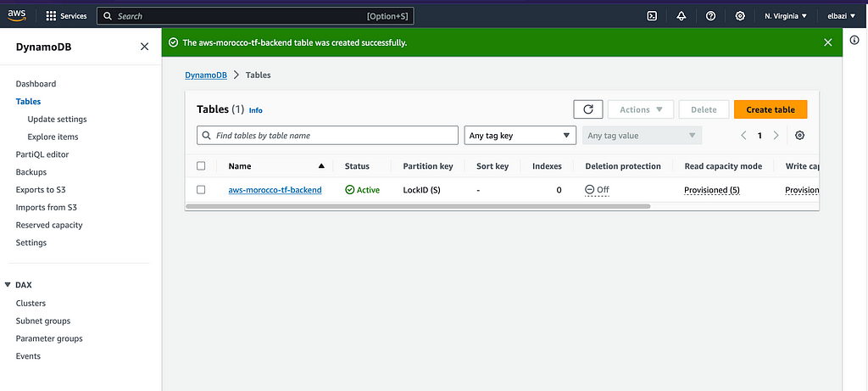Open Update settings in the sidebar
Viewport: 868px width, 391px height.
pyautogui.click(x=57, y=119)
